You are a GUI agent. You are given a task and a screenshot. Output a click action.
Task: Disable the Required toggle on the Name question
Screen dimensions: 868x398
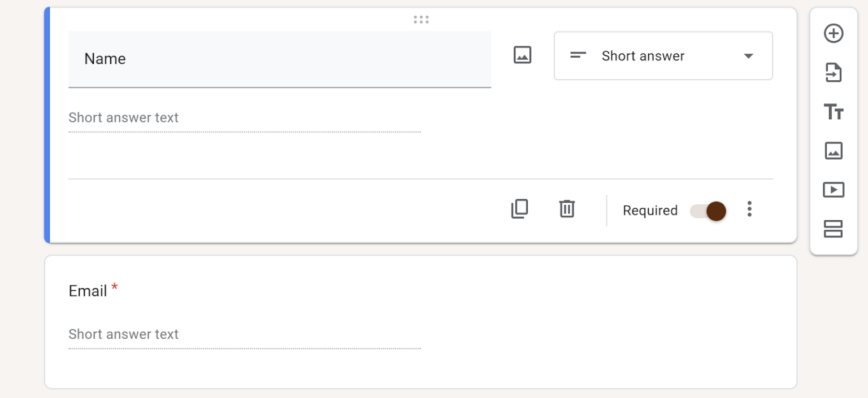point(707,209)
